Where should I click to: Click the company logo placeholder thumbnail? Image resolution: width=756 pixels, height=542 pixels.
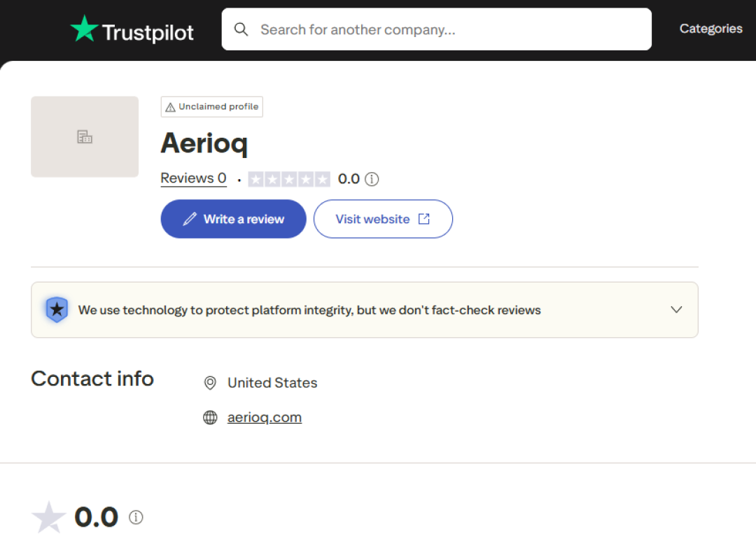(x=85, y=137)
